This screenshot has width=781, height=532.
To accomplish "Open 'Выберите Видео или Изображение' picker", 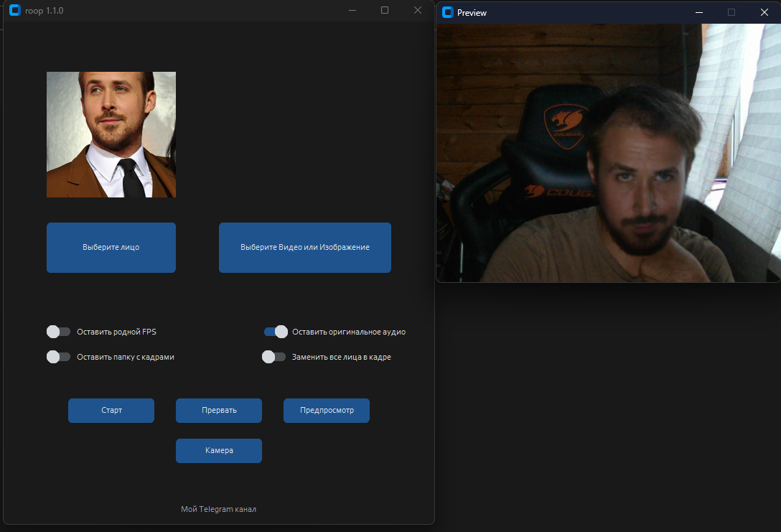I will pyautogui.click(x=304, y=248).
